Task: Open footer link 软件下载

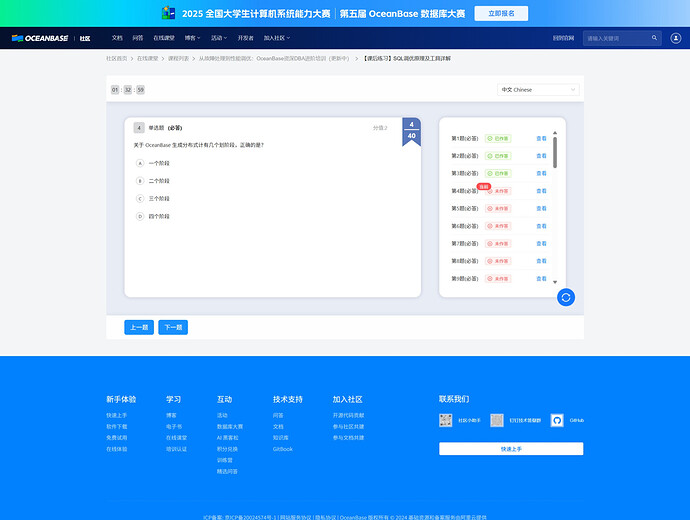Action: point(117,427)
